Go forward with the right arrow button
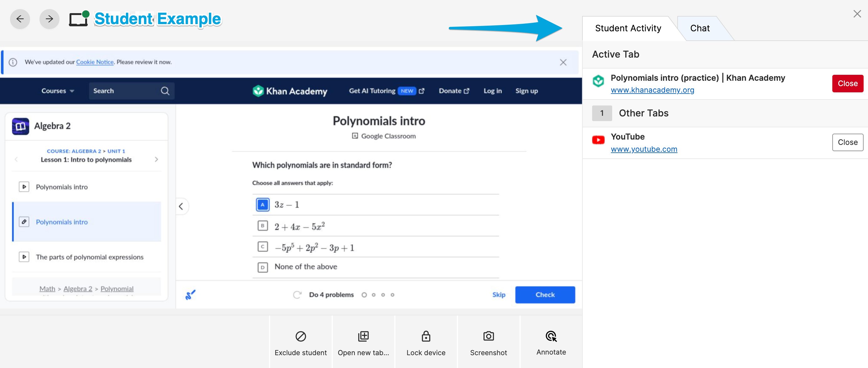Viewport: 868px width, 368px height. click(49, 19)
